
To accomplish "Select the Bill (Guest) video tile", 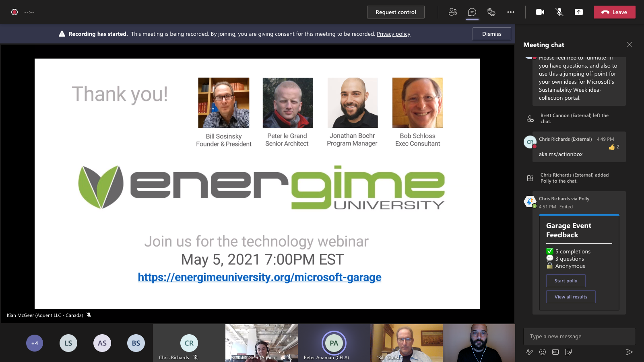I will [407, 343].
